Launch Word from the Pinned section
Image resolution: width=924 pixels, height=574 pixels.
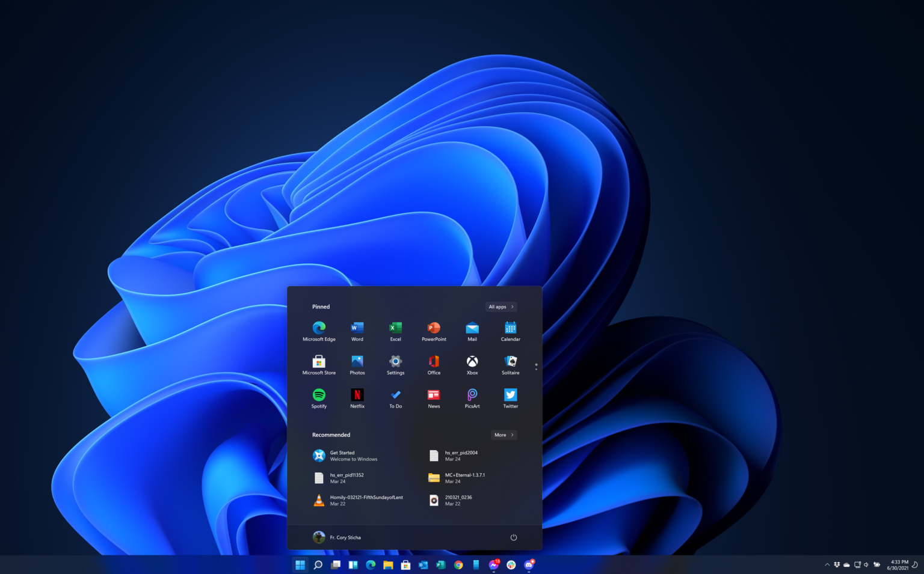[x=357, y=331]
